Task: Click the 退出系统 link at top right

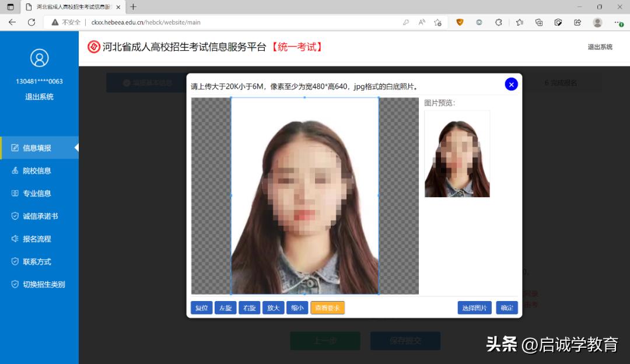Action: pyautogui.click(x=600, y=47)
